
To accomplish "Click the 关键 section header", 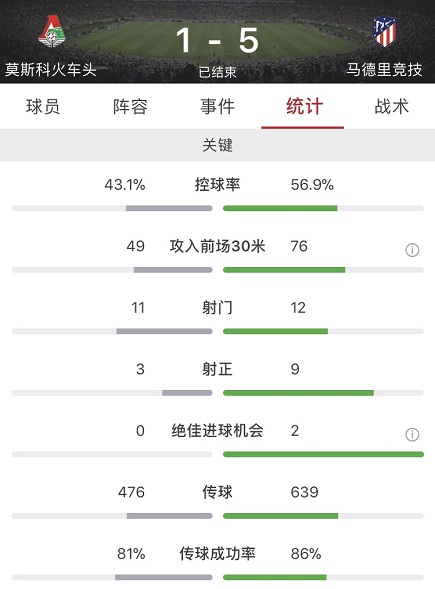I will 218,145.
